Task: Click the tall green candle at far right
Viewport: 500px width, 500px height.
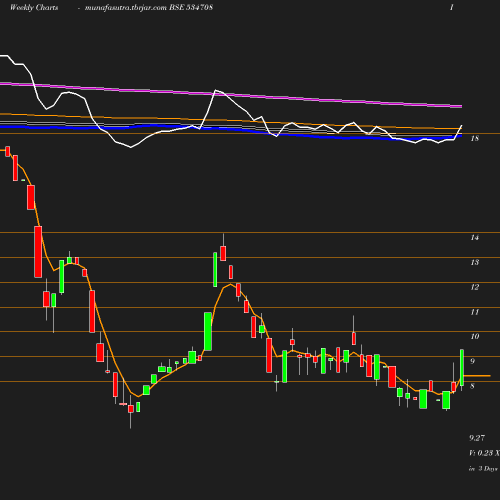Action: click(462, 368)
